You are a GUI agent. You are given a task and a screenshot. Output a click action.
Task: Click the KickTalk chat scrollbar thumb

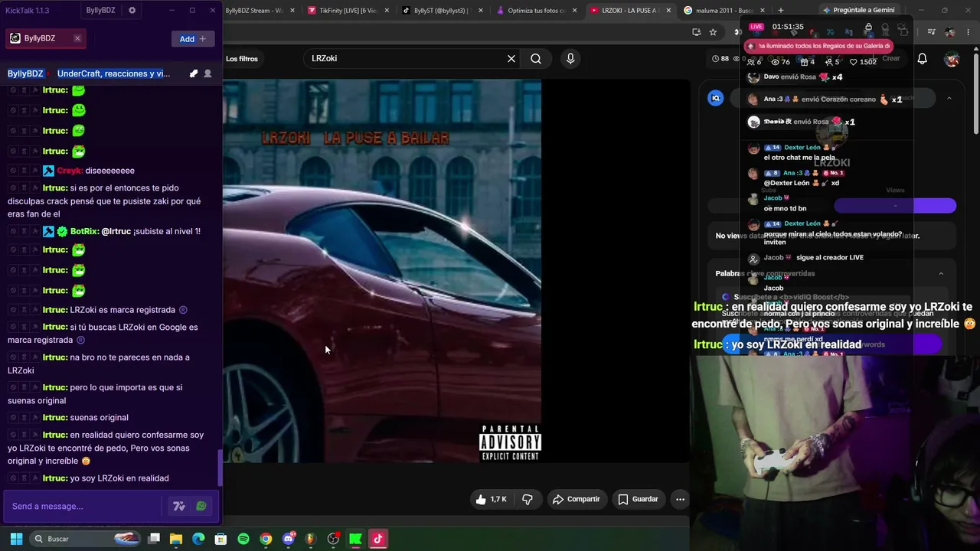[220, 468]
